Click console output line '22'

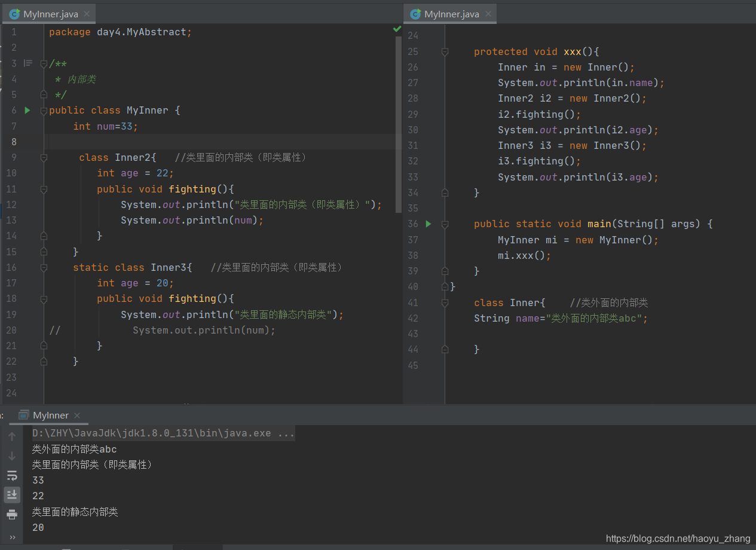pyautogui.click(x=38, y=496)
